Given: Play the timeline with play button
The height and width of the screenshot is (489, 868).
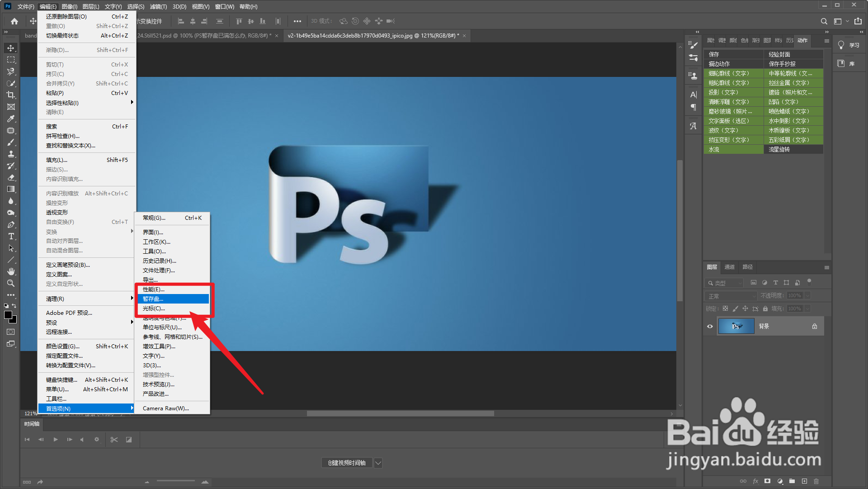Looking at the screenshot, I should [55, 440].
